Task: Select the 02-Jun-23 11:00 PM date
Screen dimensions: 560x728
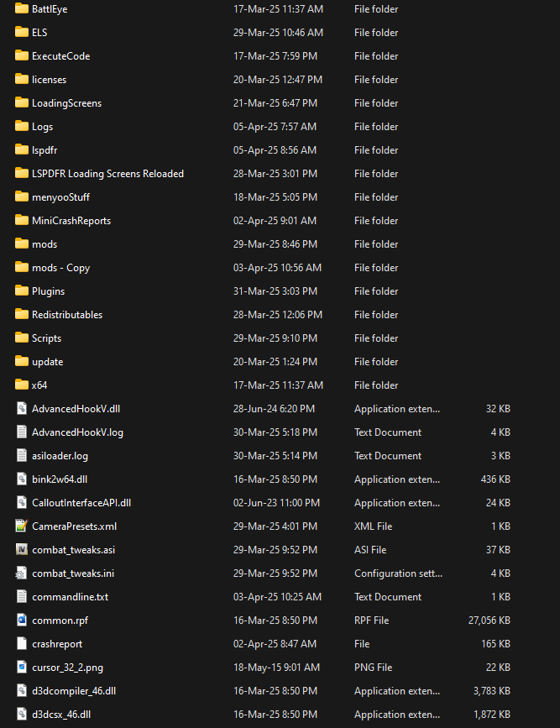Action: click(x=276, y=503)
